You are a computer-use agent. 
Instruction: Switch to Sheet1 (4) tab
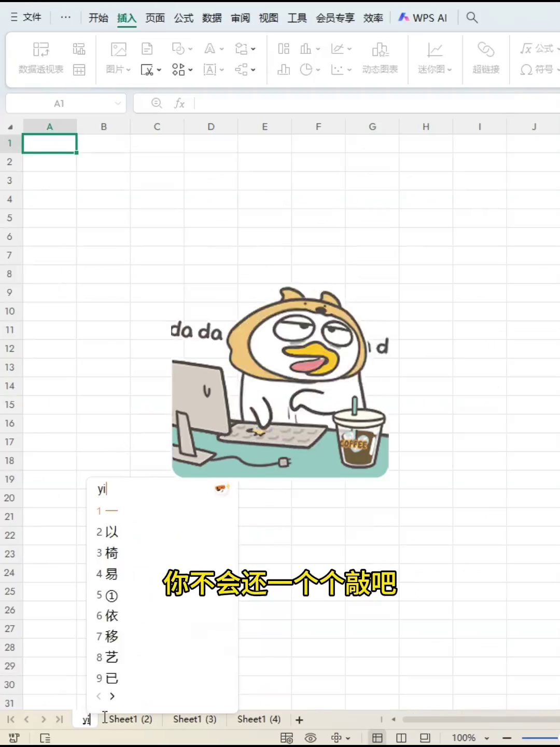click(259, 719)
